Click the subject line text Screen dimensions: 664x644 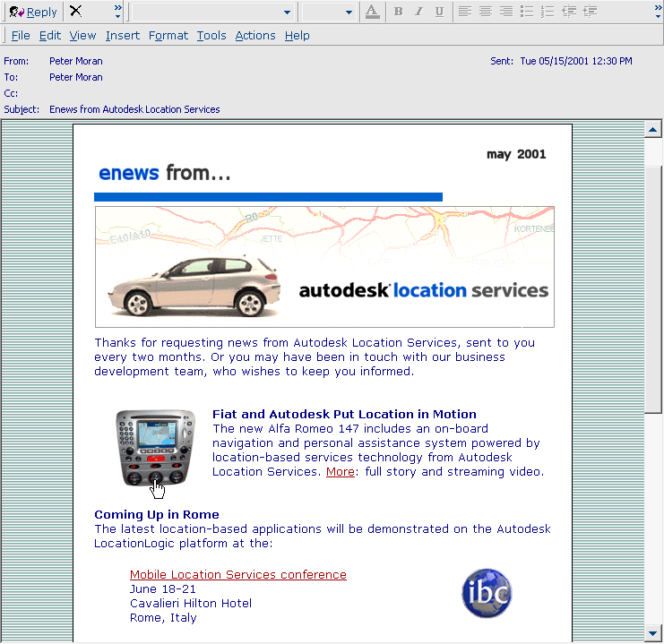pyautogui.click(x=134, y=109)
